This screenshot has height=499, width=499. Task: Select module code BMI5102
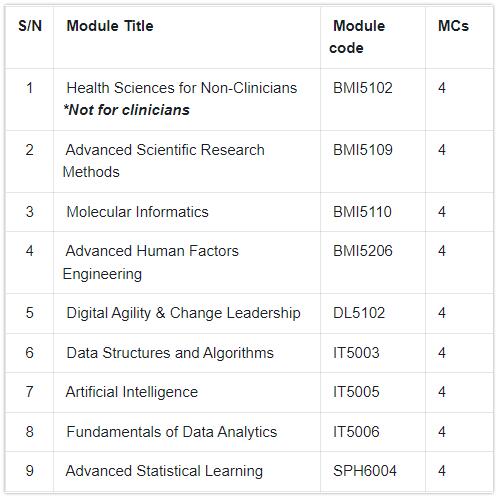tap(363, 88)
